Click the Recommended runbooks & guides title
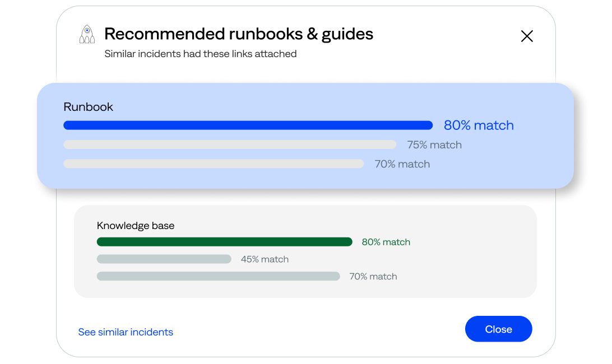The height and width of the screenshot is (364, 612). [239, 34]
